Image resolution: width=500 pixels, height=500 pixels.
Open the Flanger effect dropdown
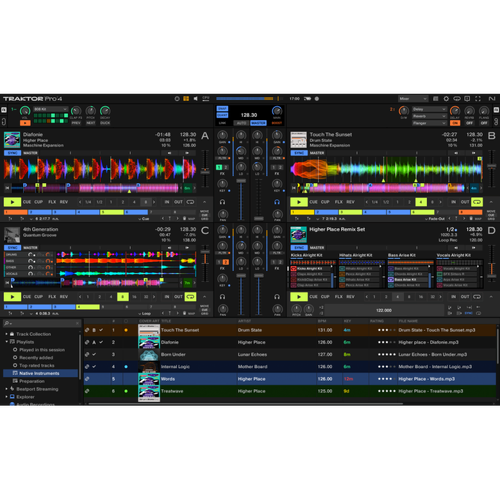coord(429,123)
